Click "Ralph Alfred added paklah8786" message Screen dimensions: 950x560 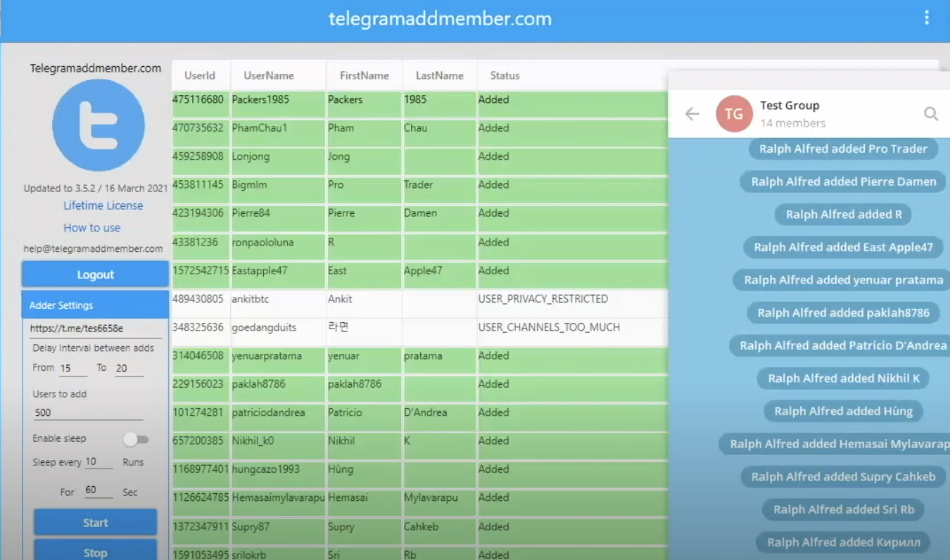pyautogui.click(x=843, y=313)
